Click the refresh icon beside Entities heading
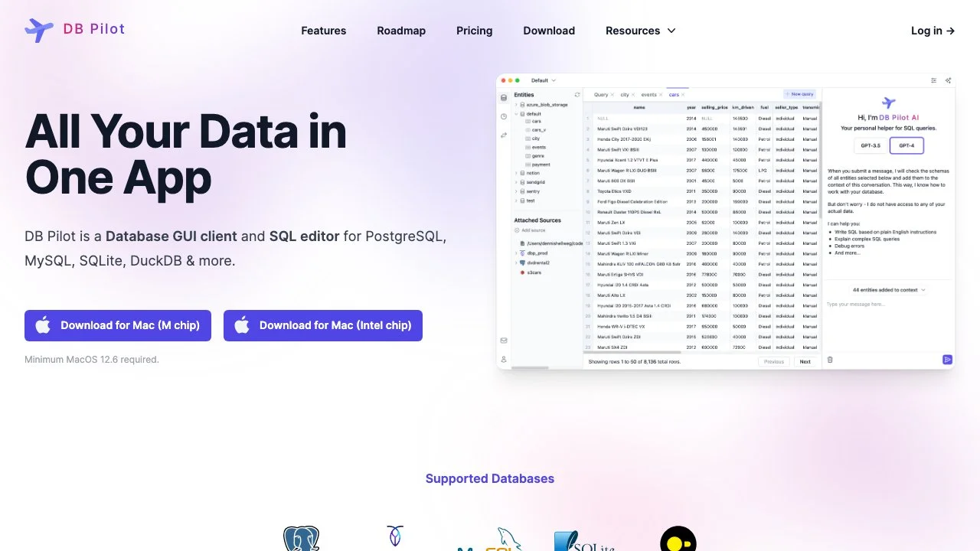The width and height of the screenshot is (980, 551). tap(577, 95)
